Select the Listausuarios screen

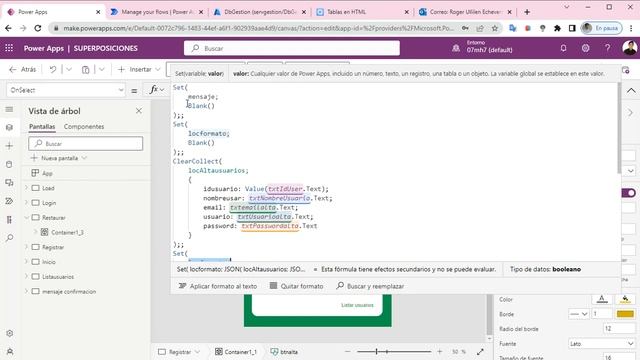pos(58,277)
